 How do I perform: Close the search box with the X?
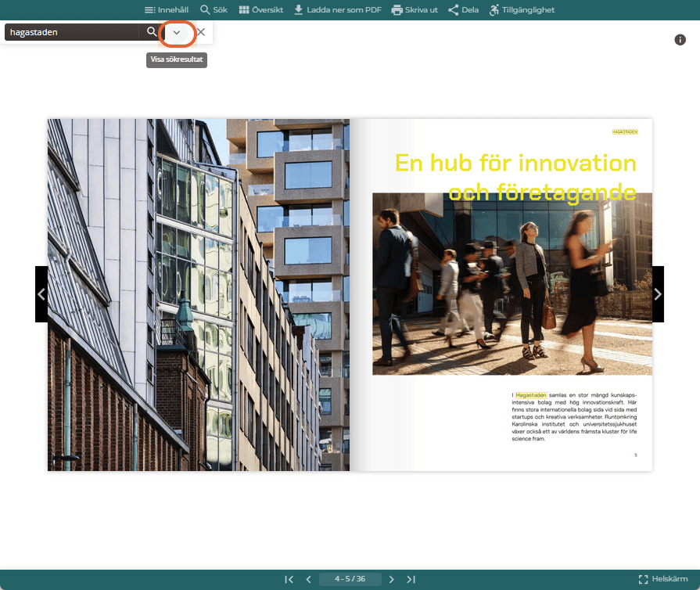(201, 32)
